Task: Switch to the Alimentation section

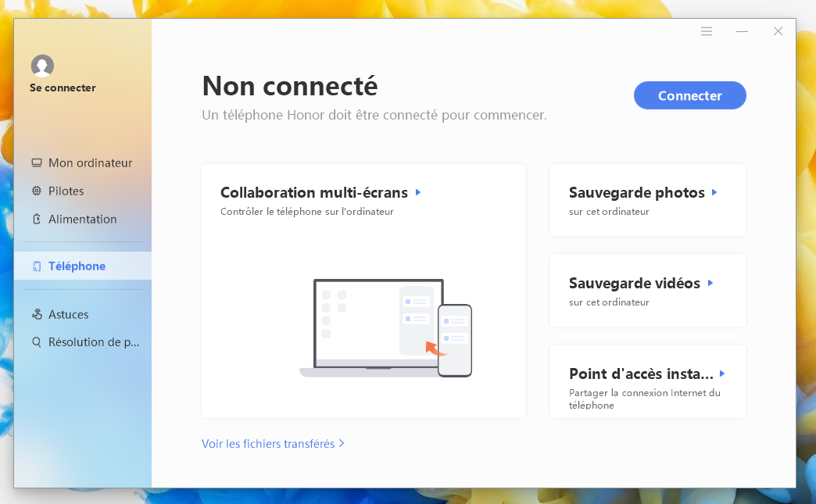Action: click(x=82, y=220)
